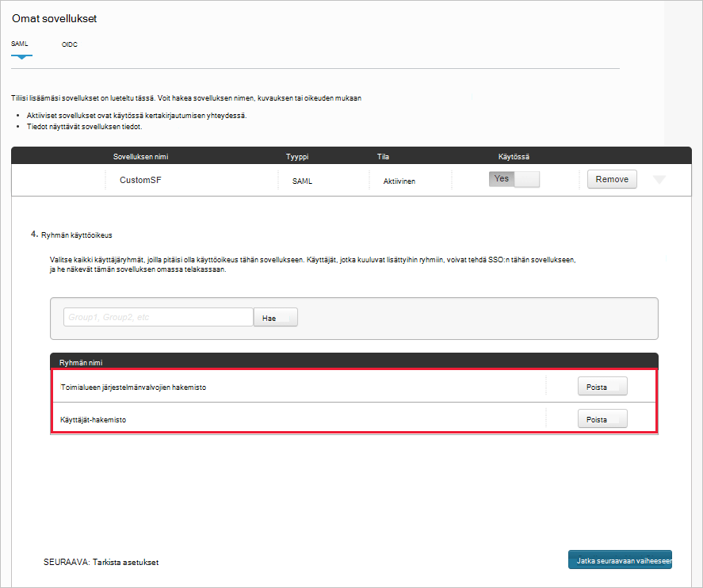Click SEURAAVA: Tarkista asetukset link
703x588 pixels.
point(101,562)
